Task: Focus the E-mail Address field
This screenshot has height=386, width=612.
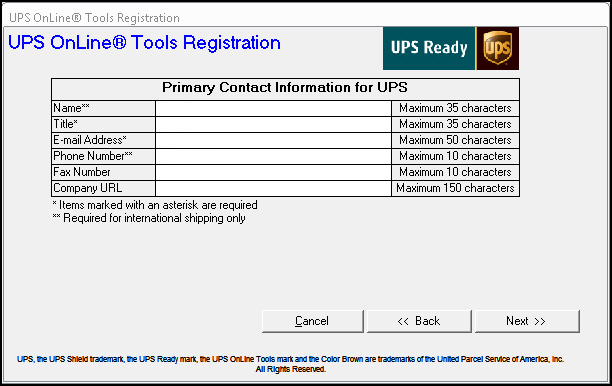Action: (273, 140)
